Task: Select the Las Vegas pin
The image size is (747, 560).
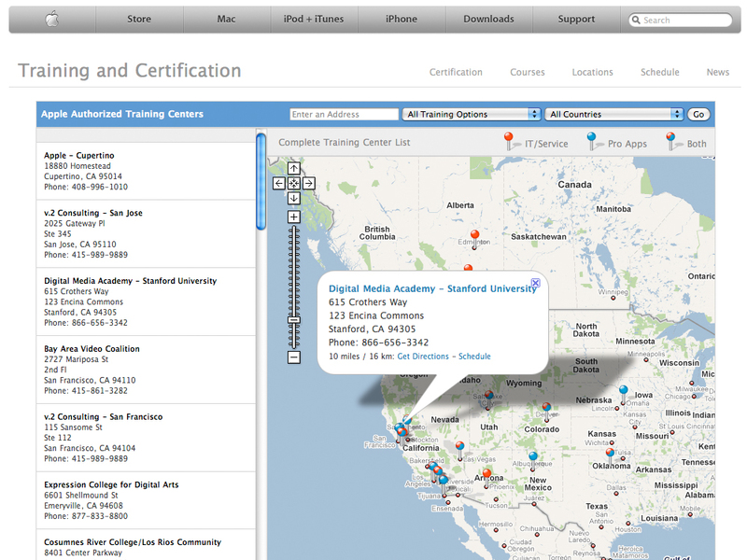Action: [459, 450]
